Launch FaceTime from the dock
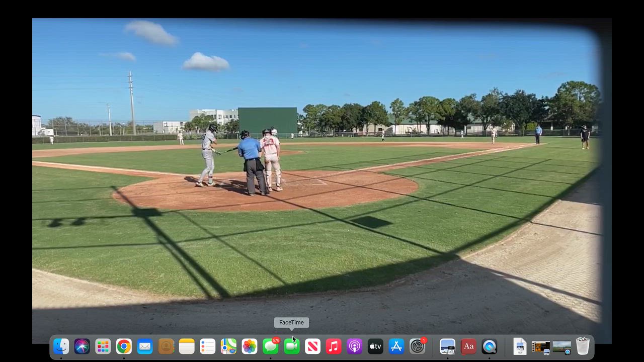The image size is (644, 362). (x=292, y=346)
